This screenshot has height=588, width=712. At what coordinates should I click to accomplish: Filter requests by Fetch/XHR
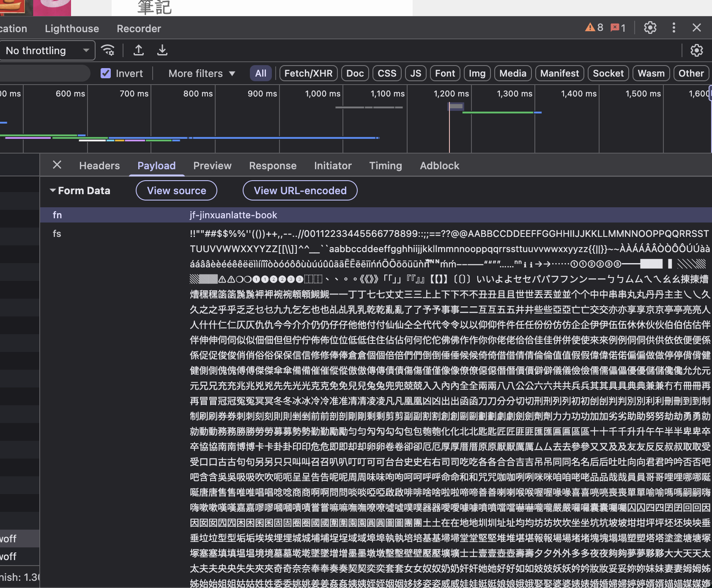308,73
